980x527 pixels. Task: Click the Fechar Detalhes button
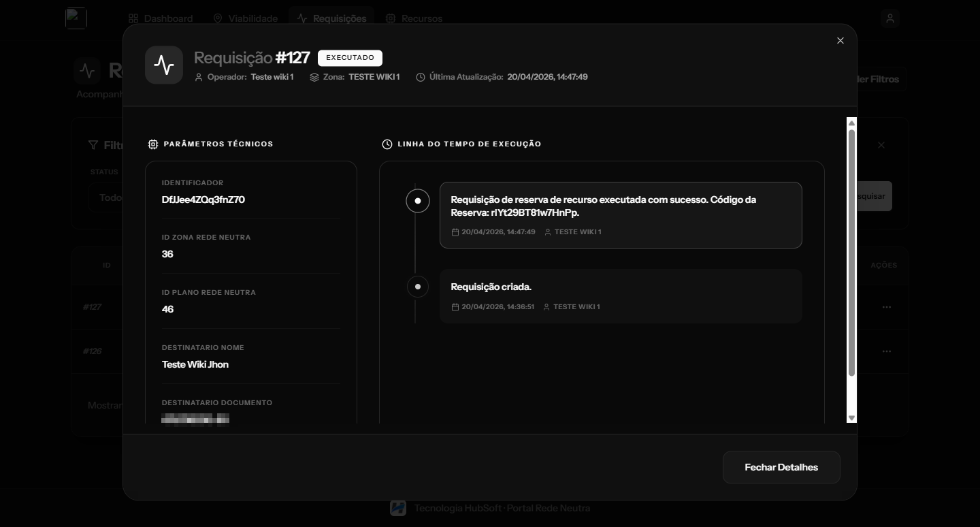[781, 468]
